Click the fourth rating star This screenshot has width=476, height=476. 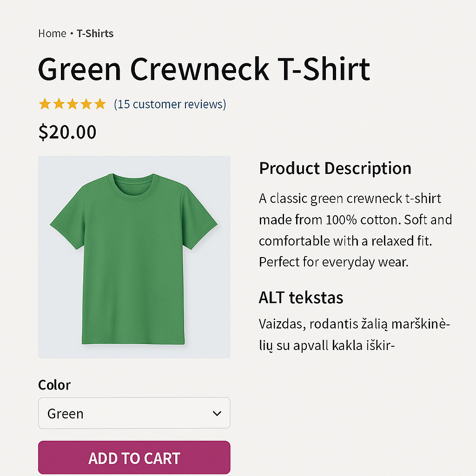click(x=86, y=104)
